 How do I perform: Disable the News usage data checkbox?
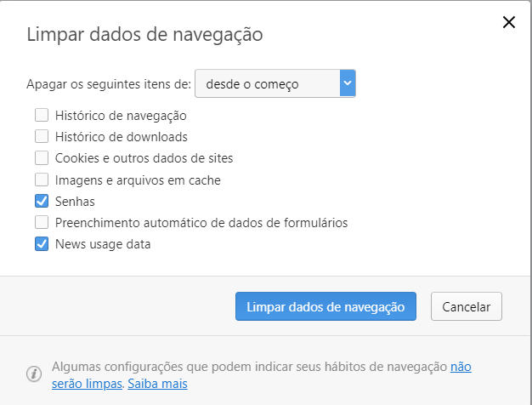42,244
